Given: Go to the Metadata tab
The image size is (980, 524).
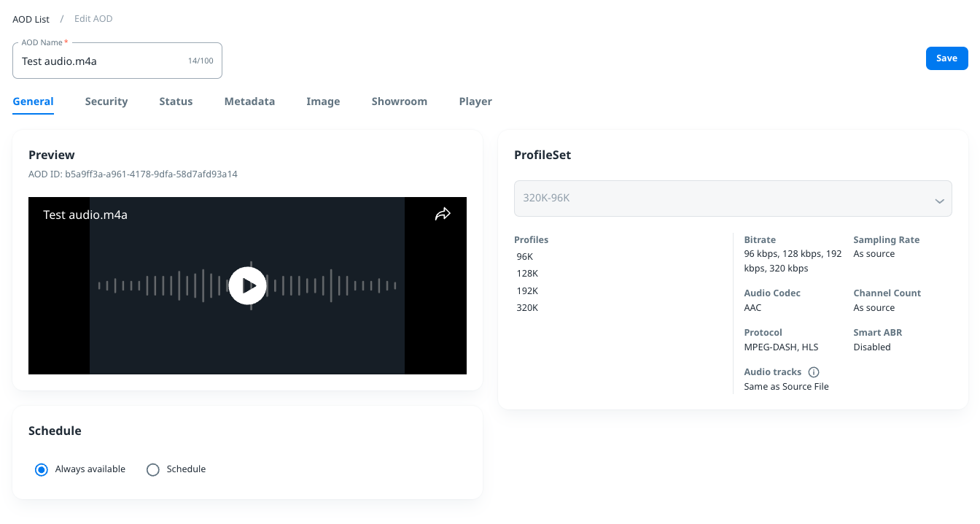Looking at the screenshot, I should [x=249, y=101].
